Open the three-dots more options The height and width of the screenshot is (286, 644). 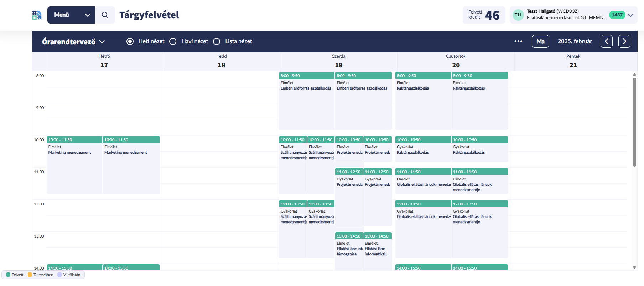pyautogui.click(x=518, y=41)
